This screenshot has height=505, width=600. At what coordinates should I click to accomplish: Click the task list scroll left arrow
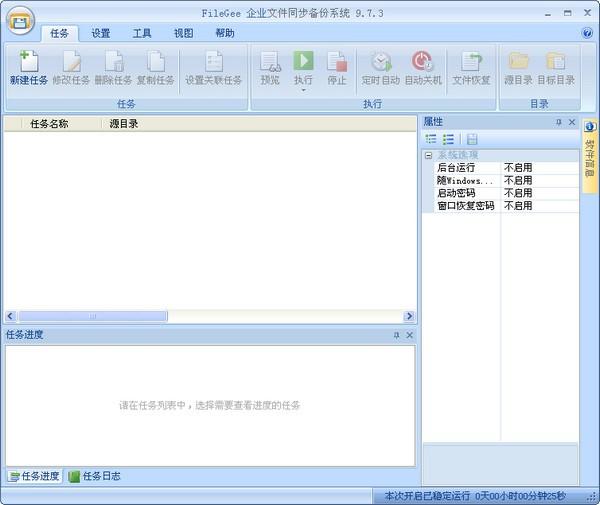(x=10, y=316)
